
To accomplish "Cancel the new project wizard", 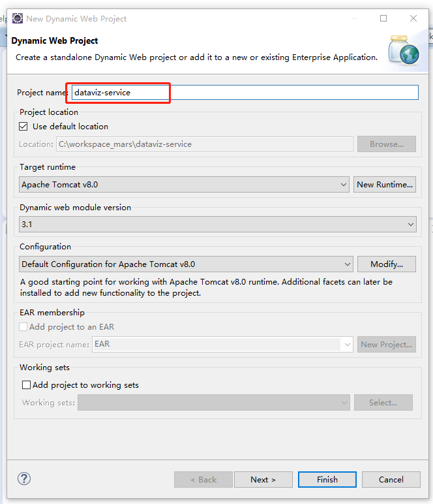I will tap(391, 480).
